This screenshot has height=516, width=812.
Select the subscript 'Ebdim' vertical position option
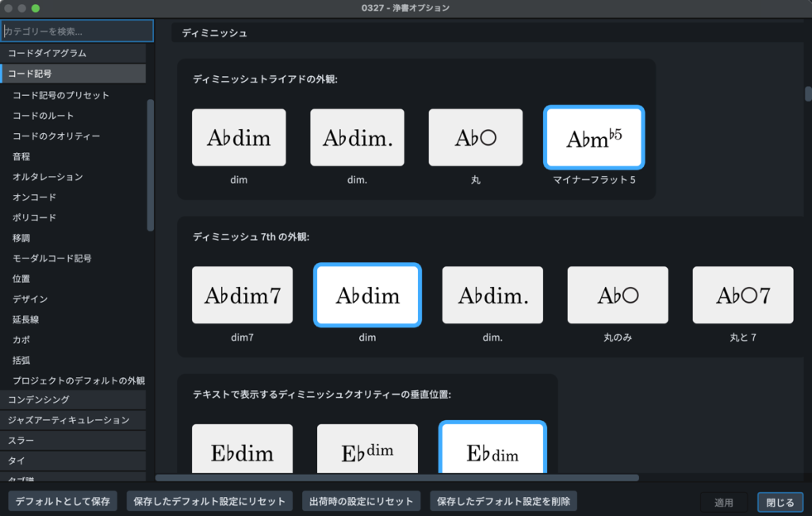tap(492, 450)
